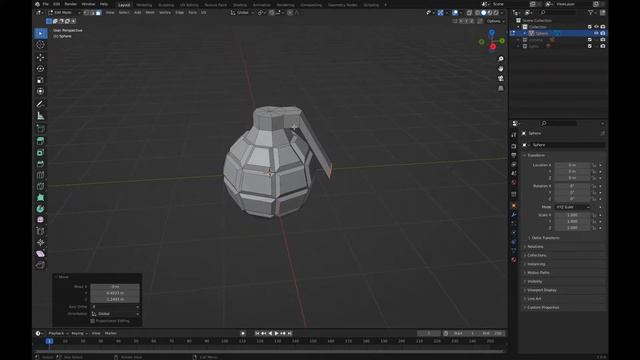Image resolution: width=640 pixels, height=360 pixels.
Task: Select the Transform tool
Action: 40,91
